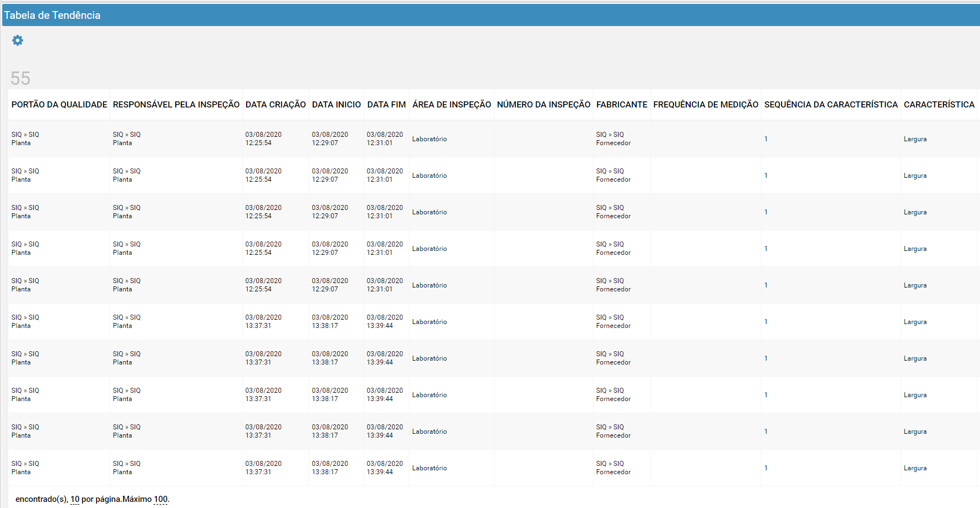980x508 pixels.
Task: Set 10 results per page link
Action: [x=75, y=499]
